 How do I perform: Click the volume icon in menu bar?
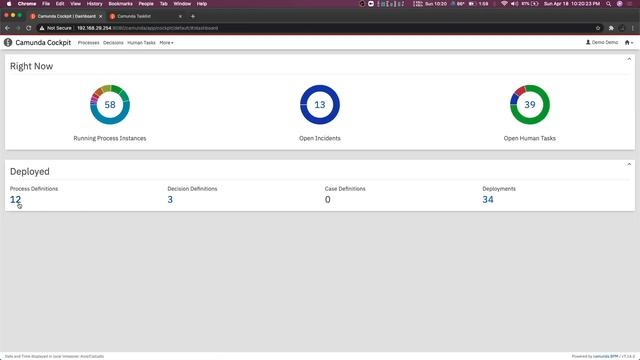[514, 4]
